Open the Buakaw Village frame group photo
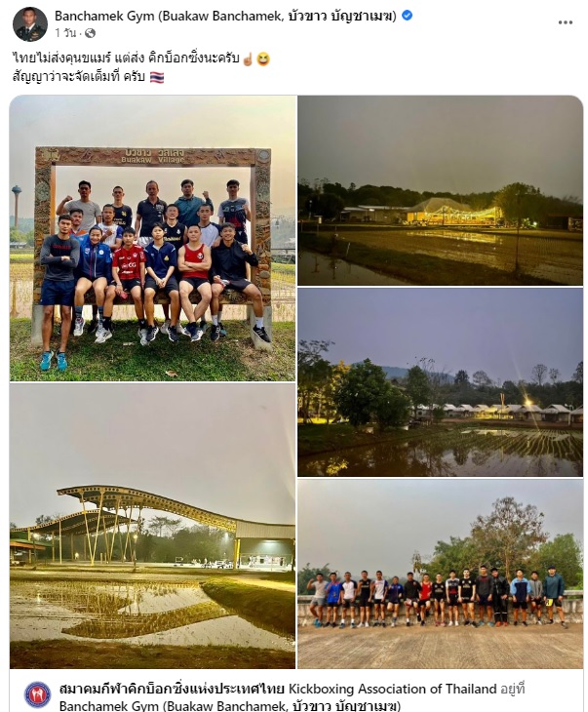The image size is (588, 712). click(x=152, y=238)
